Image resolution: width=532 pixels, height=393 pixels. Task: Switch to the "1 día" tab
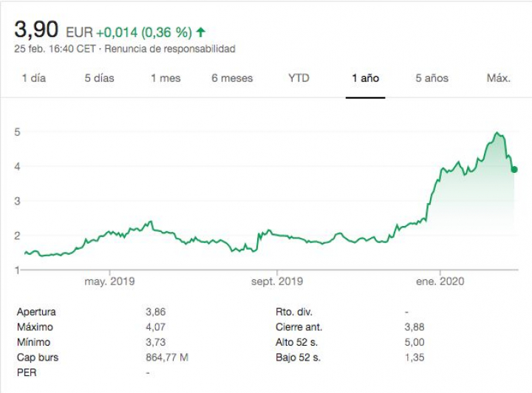pyautogui.click(x=33, y=78)
